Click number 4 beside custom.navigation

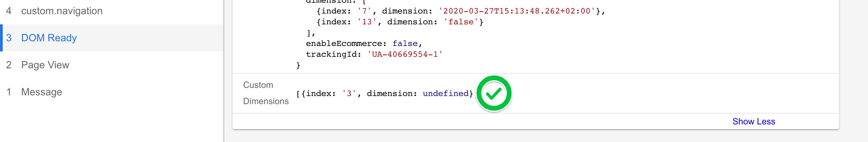coord(9,11)
